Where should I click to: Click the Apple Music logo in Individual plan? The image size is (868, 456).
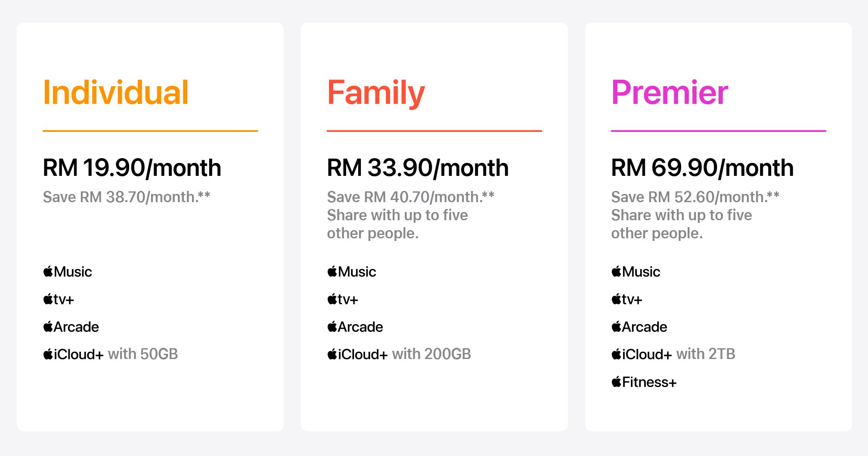[68, 272]
